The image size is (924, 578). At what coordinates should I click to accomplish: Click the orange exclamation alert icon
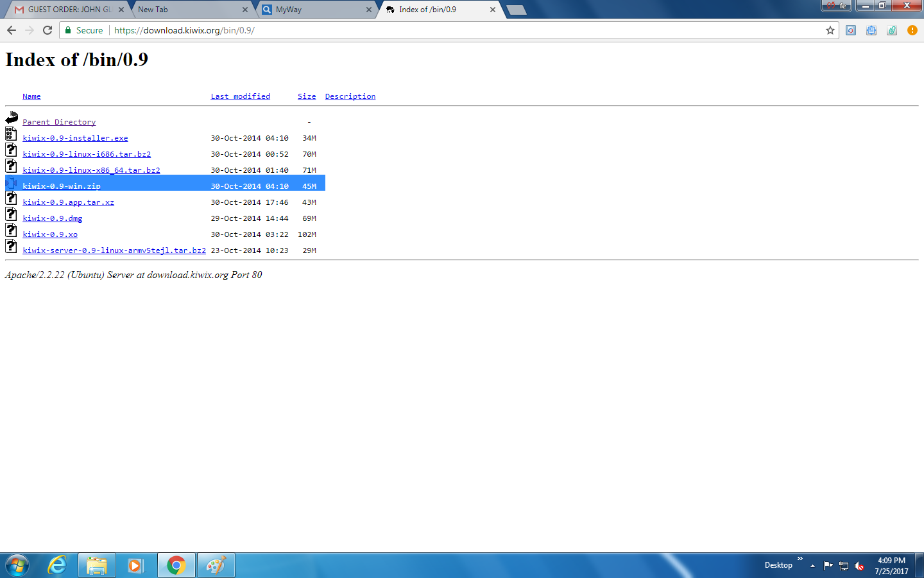coord(912,30)
